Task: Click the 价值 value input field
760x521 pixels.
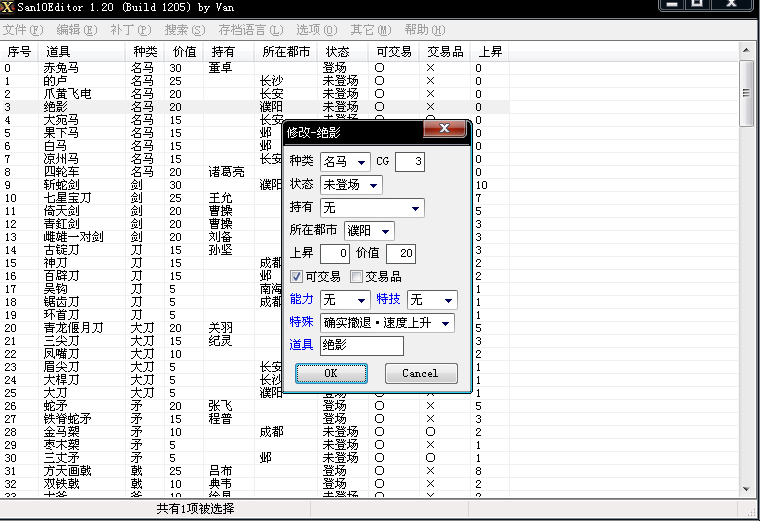Action: click(x=400, y=254)
